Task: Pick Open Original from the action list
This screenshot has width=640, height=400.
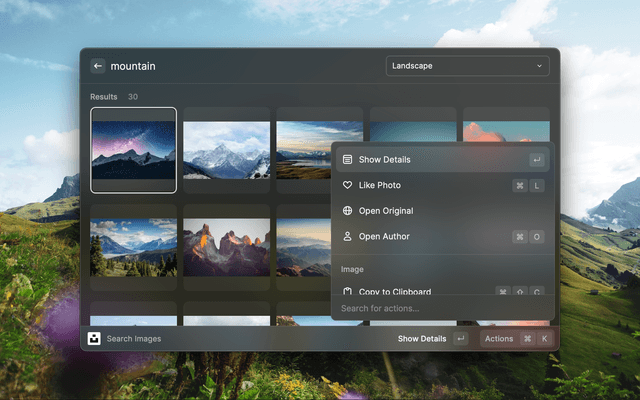Action: pyautogui.click(x=386, y=211)
